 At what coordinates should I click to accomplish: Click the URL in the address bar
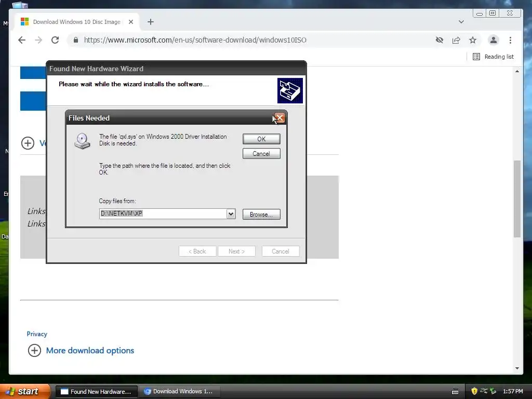click(x=195, y=40)
